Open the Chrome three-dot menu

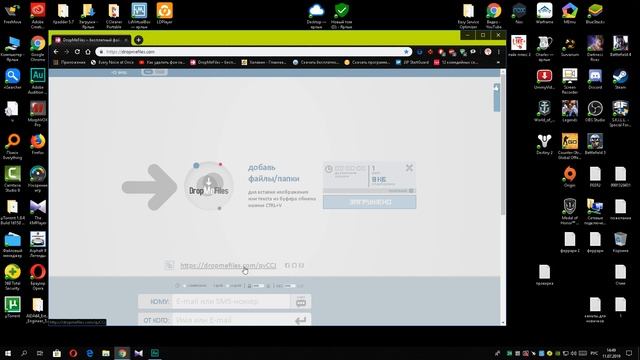pos(499,52)
